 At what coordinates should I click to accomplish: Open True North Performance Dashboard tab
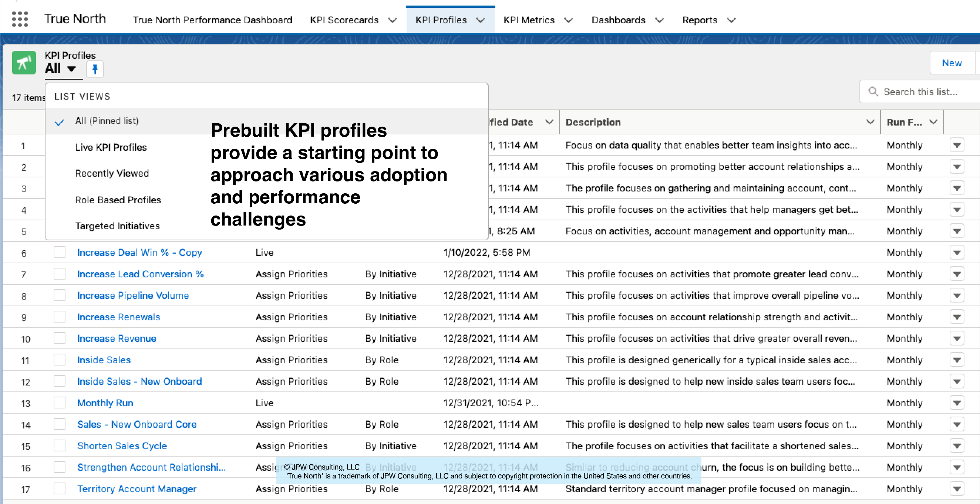click(212, 20)
